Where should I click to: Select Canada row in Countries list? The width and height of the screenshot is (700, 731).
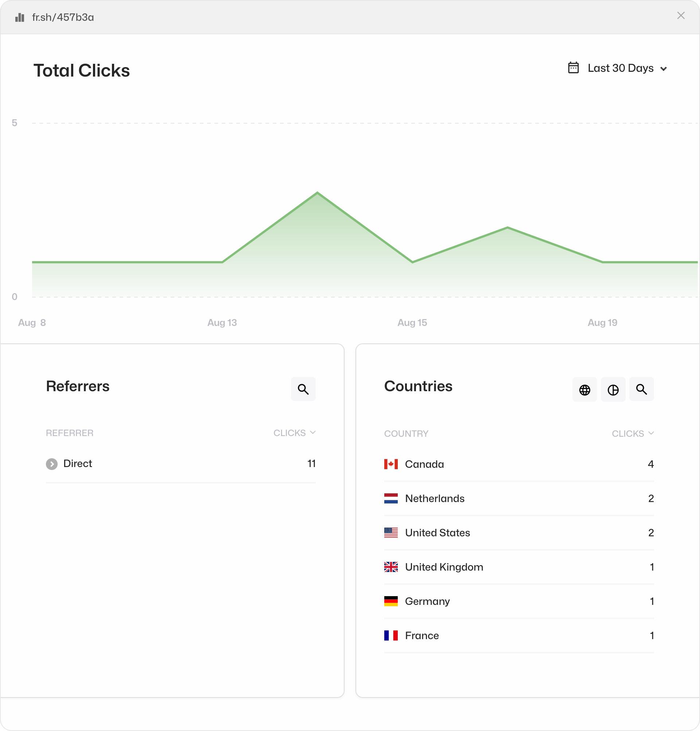tap(519, 464)
